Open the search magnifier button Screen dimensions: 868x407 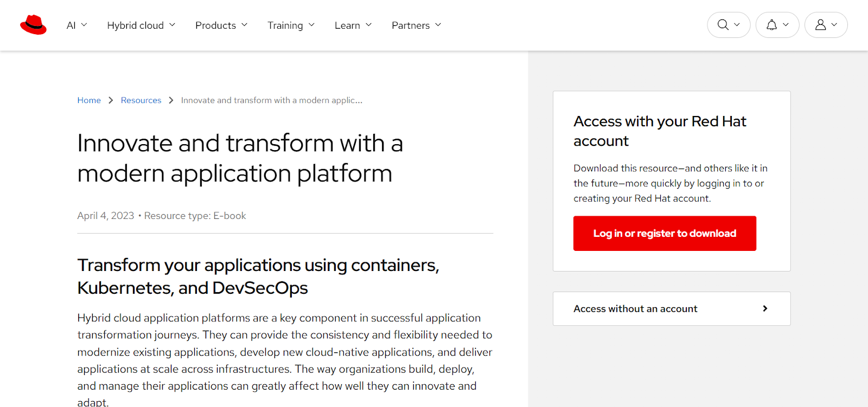pyautogui.click(x=729, y=25)
